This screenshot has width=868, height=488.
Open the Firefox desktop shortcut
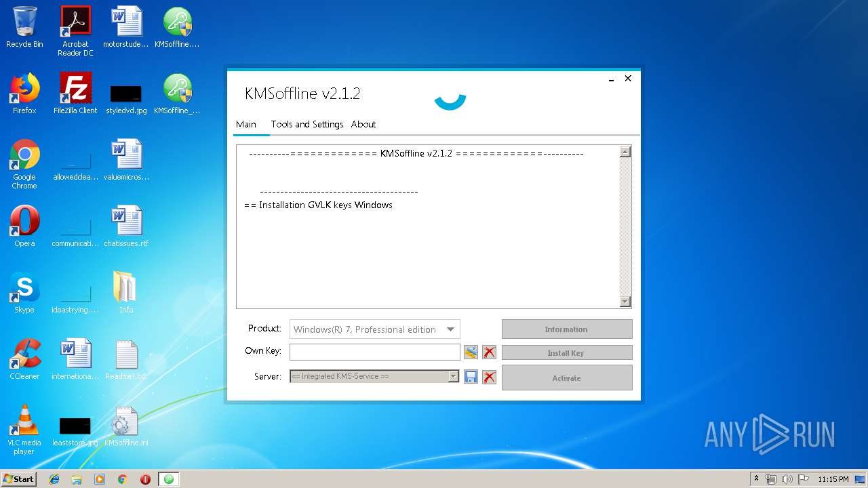point(24,94)
